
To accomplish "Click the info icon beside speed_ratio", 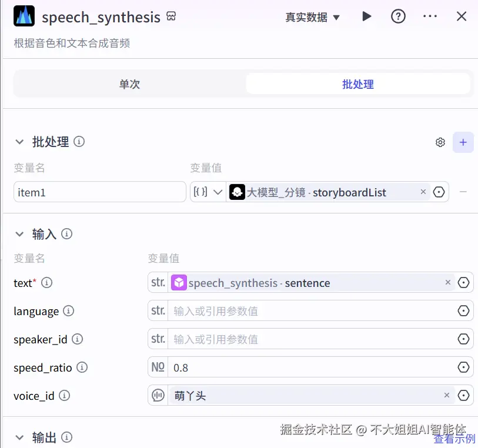I will (82, 367).
